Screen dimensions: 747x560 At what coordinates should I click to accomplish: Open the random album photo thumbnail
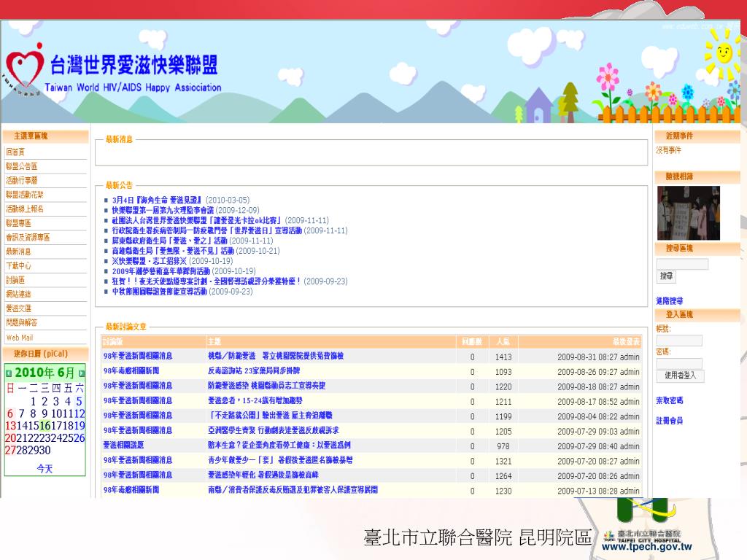point(688,213)
